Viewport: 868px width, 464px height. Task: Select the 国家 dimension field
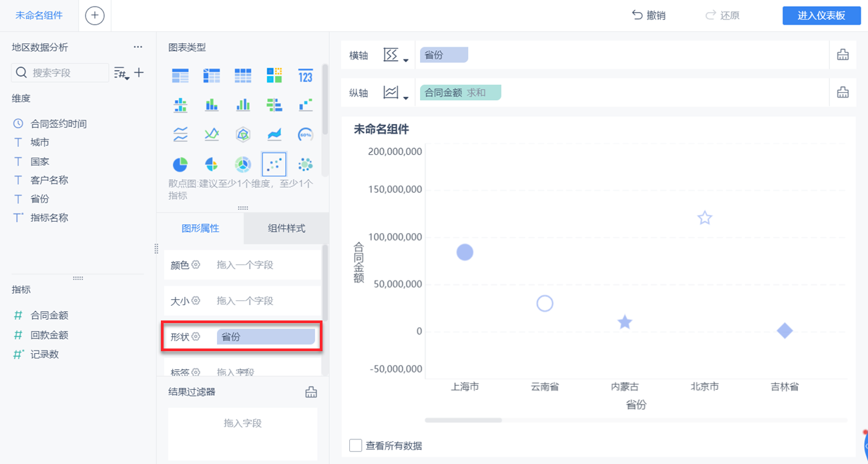40,162
